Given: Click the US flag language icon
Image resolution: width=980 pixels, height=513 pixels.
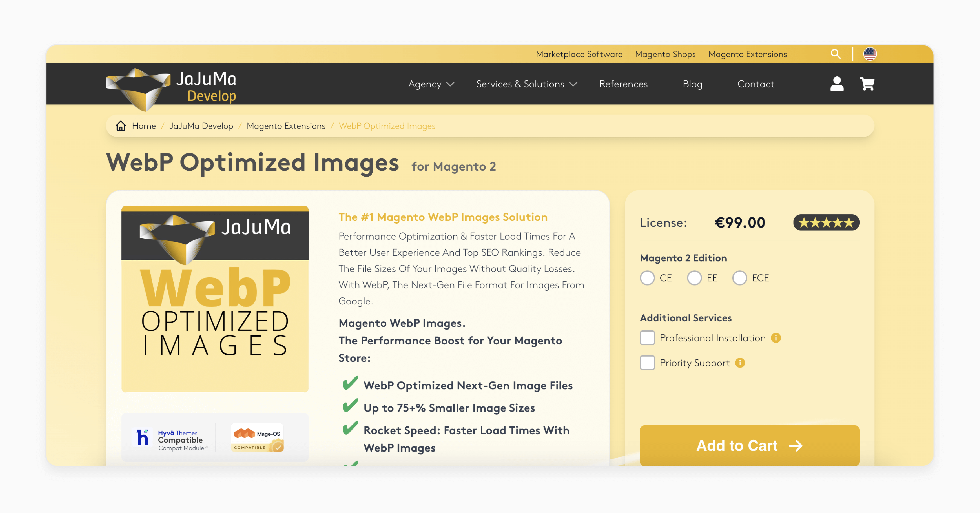Looking at the screenshot, I should [x=870, y=54].
